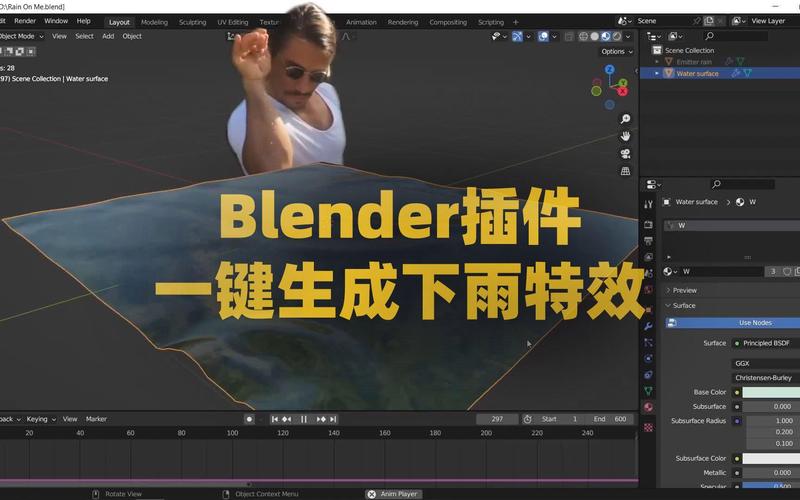Click Scene Collection icon in outliner
The image size is (800, 500).
657,50
